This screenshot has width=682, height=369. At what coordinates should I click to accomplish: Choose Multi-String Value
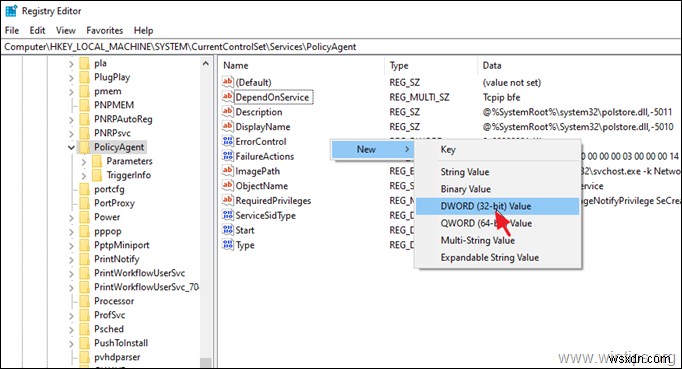click(x=498, y=240)
